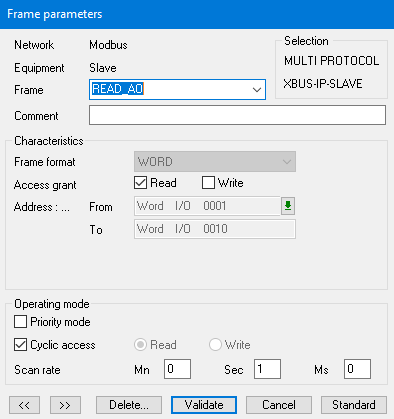The height and width of the screenshot is (419, 394).
Task: Click the scan rate Sec field
Action: (x=267, y=369)
